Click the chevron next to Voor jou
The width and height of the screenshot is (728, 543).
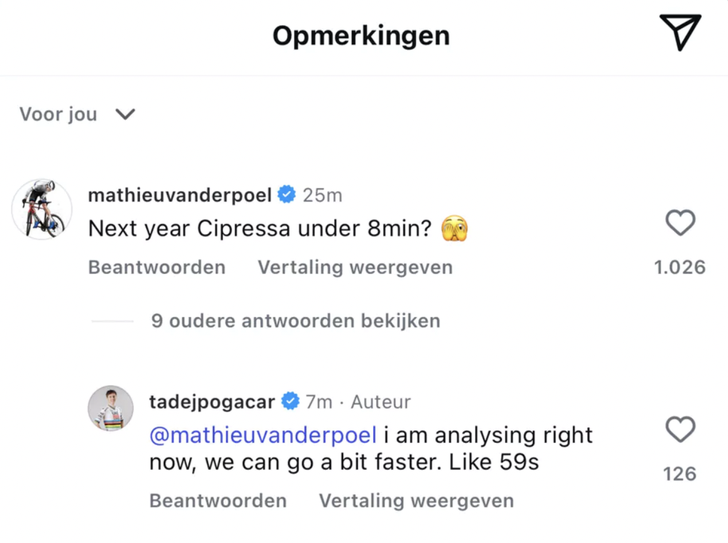[x=125, y=114]
